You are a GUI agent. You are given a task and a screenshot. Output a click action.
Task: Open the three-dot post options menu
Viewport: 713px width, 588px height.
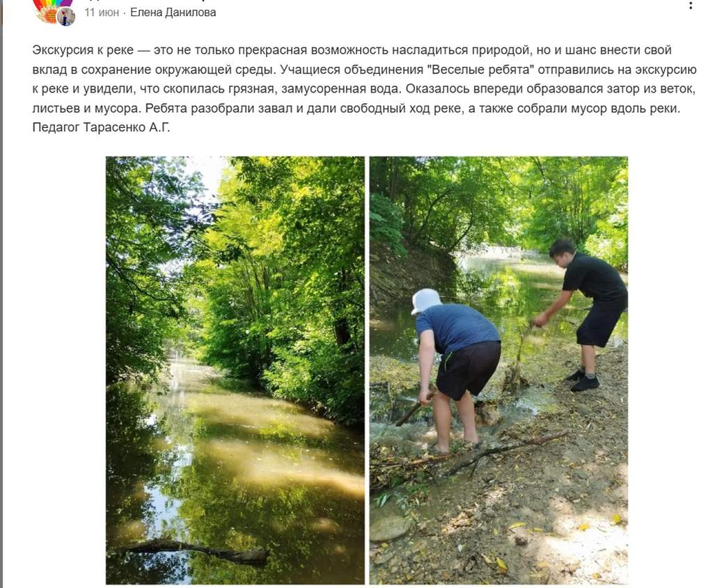pos(691,5)
